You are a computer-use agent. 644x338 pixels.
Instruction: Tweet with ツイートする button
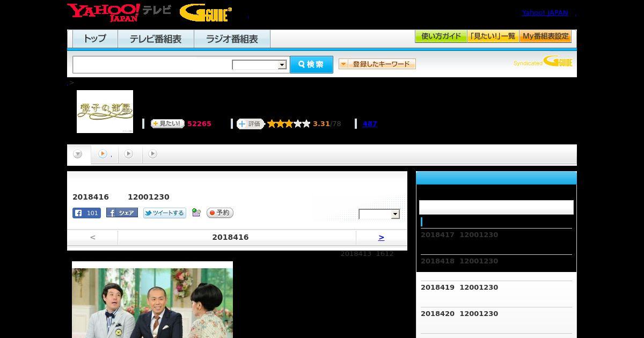click(165, 213)
